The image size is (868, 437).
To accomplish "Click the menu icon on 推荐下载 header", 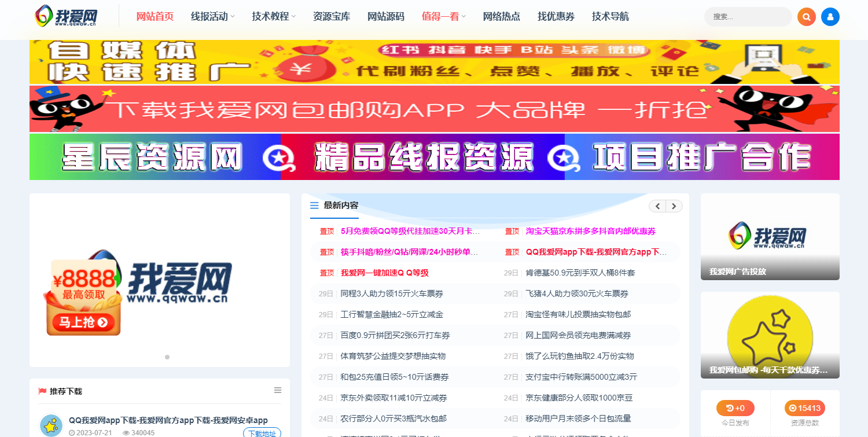I will (278, 390).
